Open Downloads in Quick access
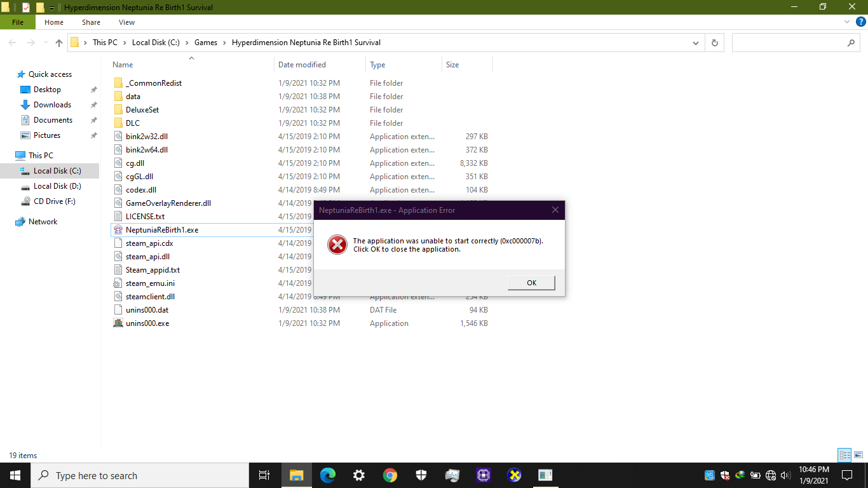 [52, 105]
